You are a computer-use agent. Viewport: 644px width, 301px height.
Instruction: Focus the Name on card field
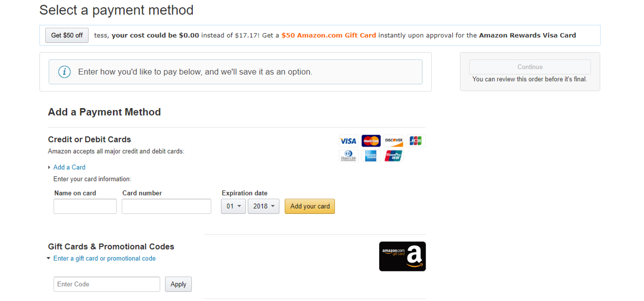click(x=85, y=206)
